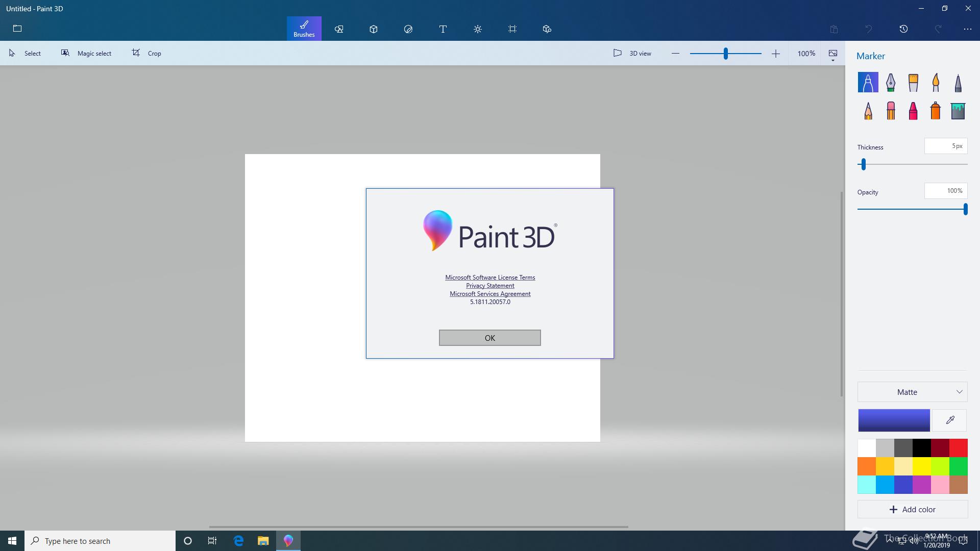This screenshot has width=980, height=551.
Task: Click the Redo icon
Action: pos(938,29)
